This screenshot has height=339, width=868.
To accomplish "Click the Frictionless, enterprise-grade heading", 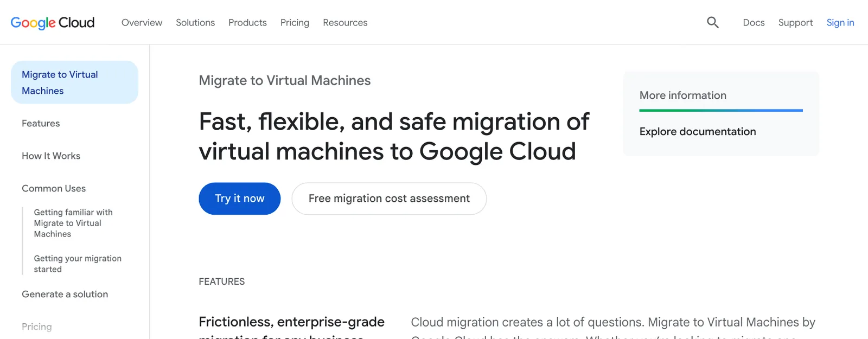I will tap(292, 328).
